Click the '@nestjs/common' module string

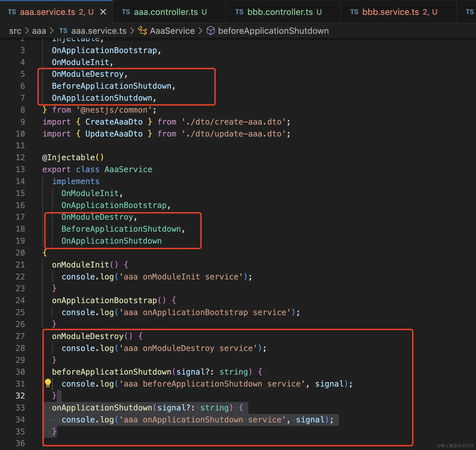(x=114, y=110)
